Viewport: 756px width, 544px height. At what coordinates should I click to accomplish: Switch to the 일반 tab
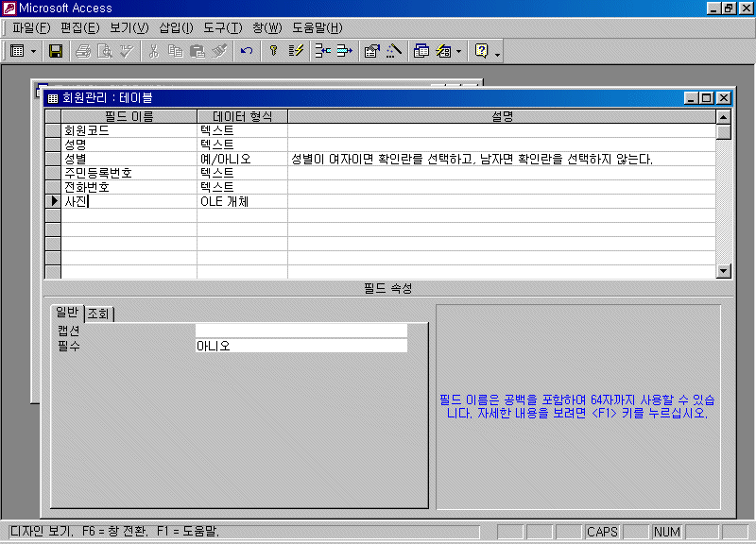(x=67, y=313)
